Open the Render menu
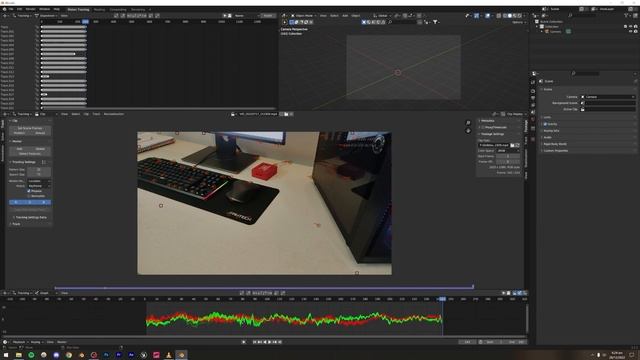The height and width of the screenshot is (360, 640). click(31, 9)
